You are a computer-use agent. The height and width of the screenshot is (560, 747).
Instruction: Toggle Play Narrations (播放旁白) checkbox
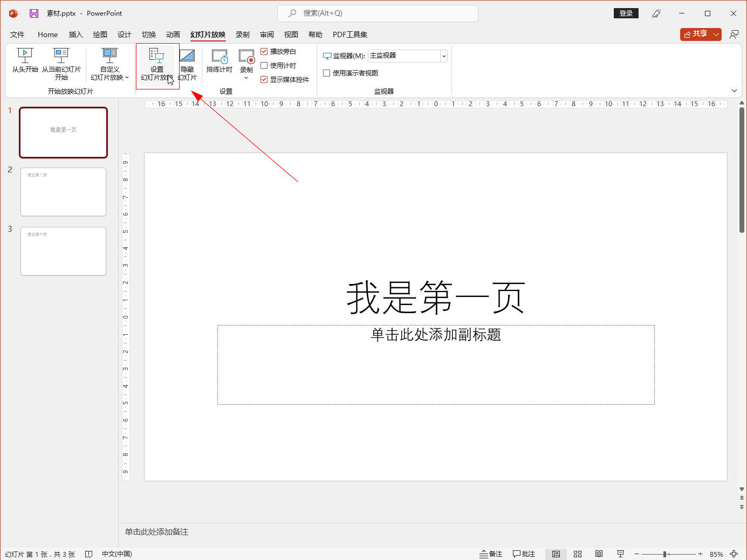pyautogui.click(x=264, y=52)
